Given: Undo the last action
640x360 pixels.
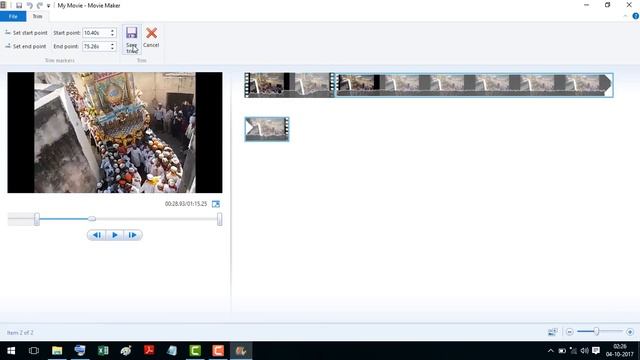Looking at the screenshot, I should pyautogui.click(x=29, y=5).
